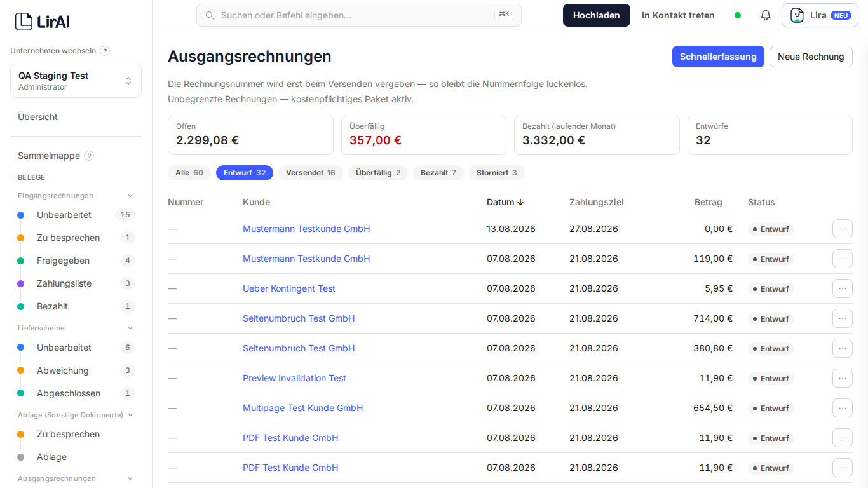The height and width of the screenshot is (488, 868).
Task: Open Zu besprechen under Ablage
Action: click(76, 434)
